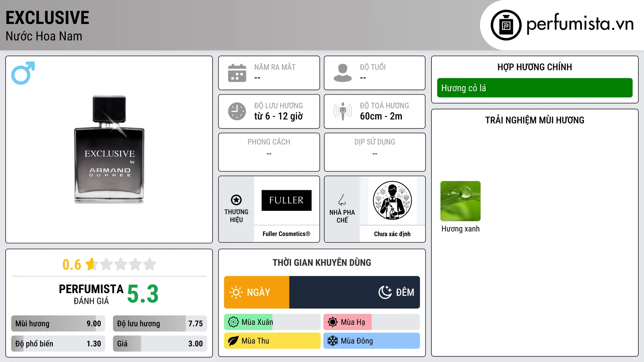Click the Nước Hoa Nam subtitle
The width and height of the screenshot is (644, 362).
44,36
